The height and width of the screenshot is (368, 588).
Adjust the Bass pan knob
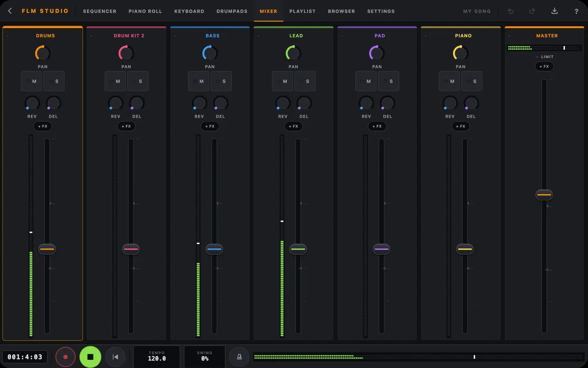click(210, 53)
